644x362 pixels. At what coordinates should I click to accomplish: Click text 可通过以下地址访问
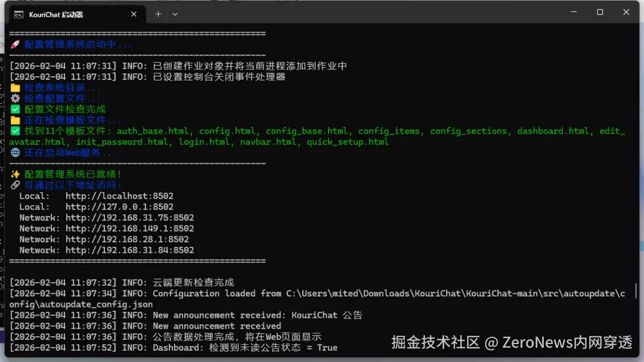click(70, 185)
